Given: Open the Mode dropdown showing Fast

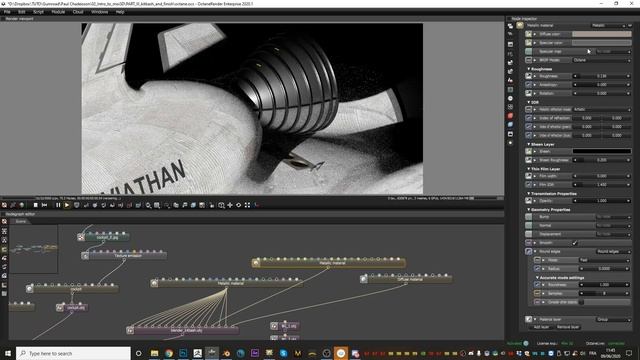Looking at the screenshot, I should click(604, 260).
